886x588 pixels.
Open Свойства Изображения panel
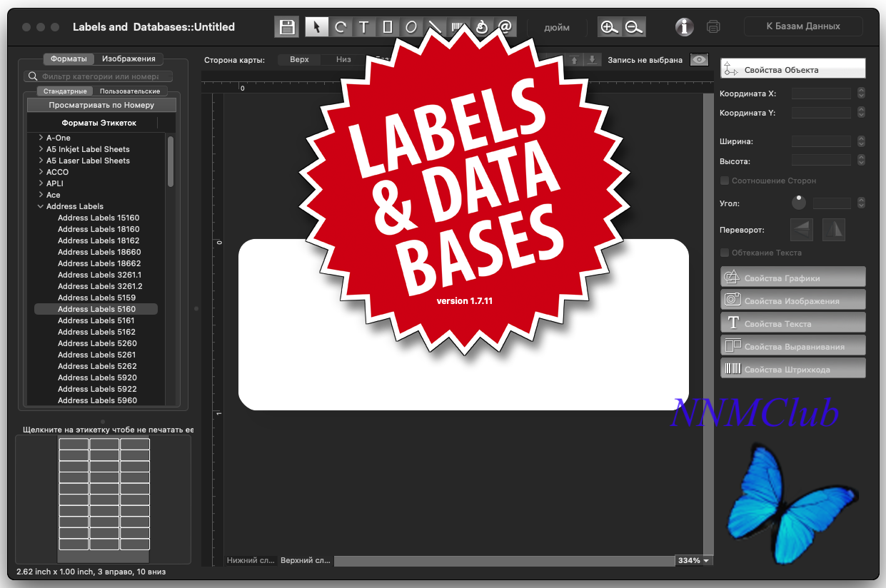pos(793,300)
